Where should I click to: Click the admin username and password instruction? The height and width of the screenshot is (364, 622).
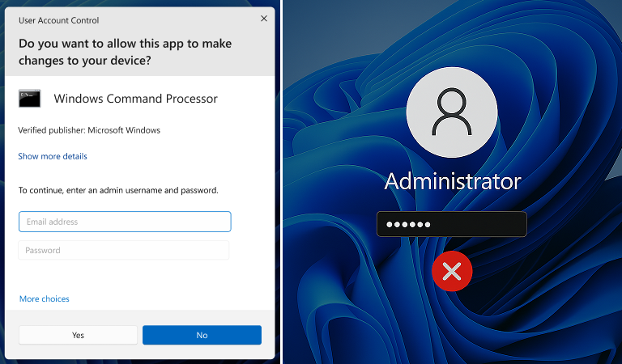coord(118,190)
